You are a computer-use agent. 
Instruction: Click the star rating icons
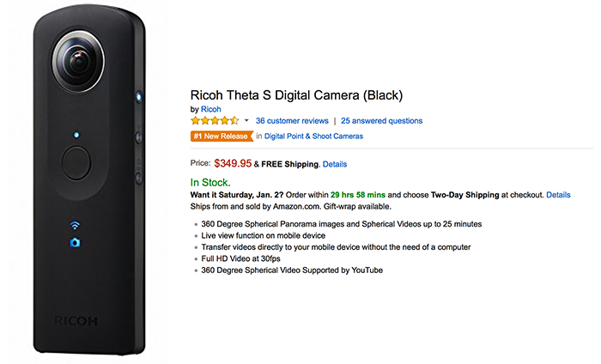[x=215, y=121]
